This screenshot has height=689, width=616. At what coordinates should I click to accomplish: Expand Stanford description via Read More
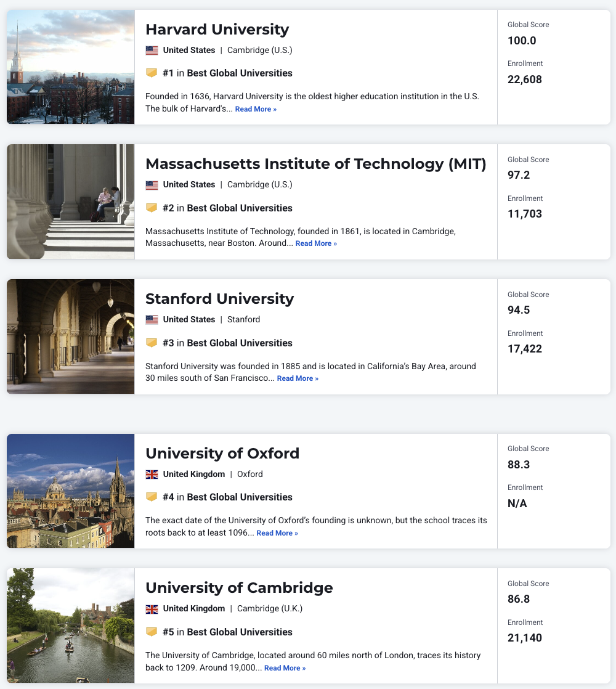(x=298, y=378)
